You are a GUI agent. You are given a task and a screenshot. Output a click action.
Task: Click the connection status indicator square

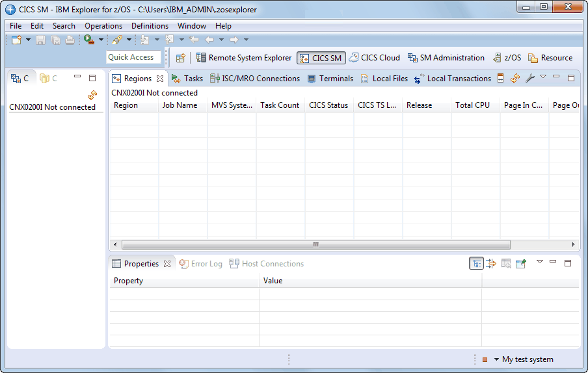coord(485,359)
